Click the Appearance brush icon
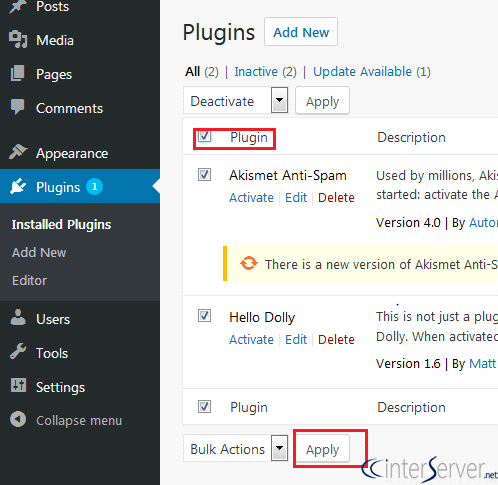The width and height of the screenshot is (498, 485). point(18,152)
